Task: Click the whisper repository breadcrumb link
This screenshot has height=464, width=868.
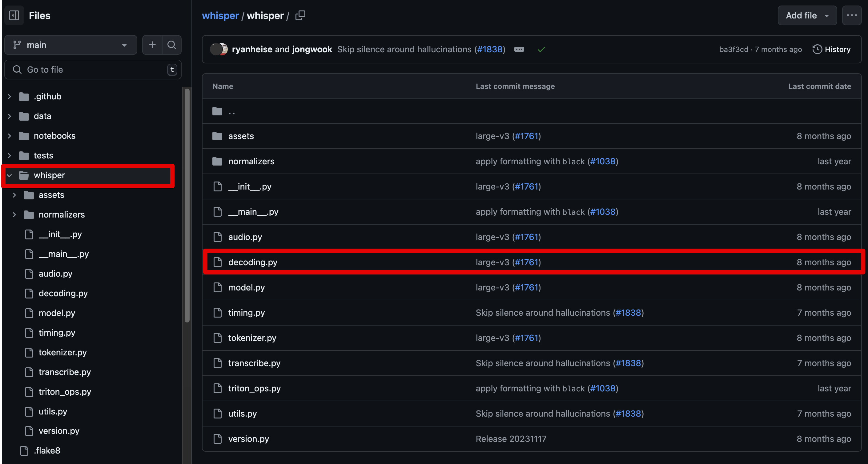Action: coord(220,15)
